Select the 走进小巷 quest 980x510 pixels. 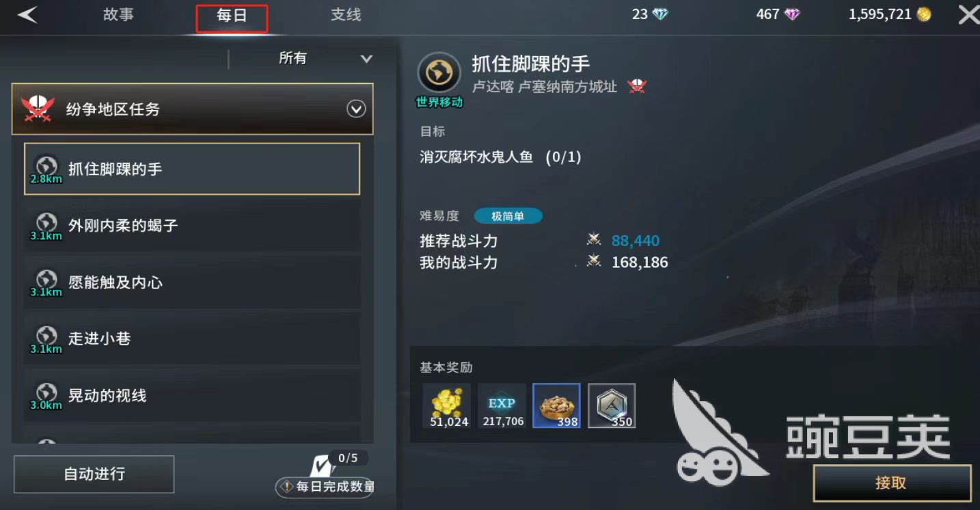tap(192, 338)
